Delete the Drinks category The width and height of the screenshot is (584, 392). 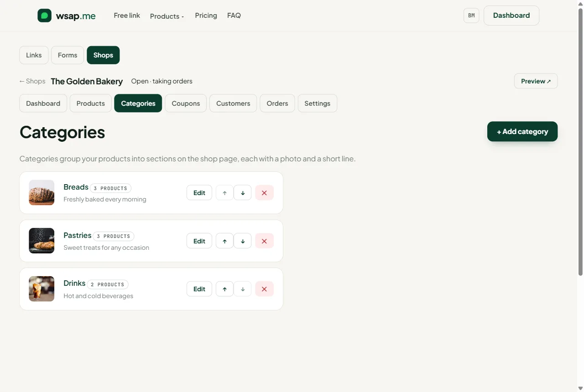pos(264,289)
